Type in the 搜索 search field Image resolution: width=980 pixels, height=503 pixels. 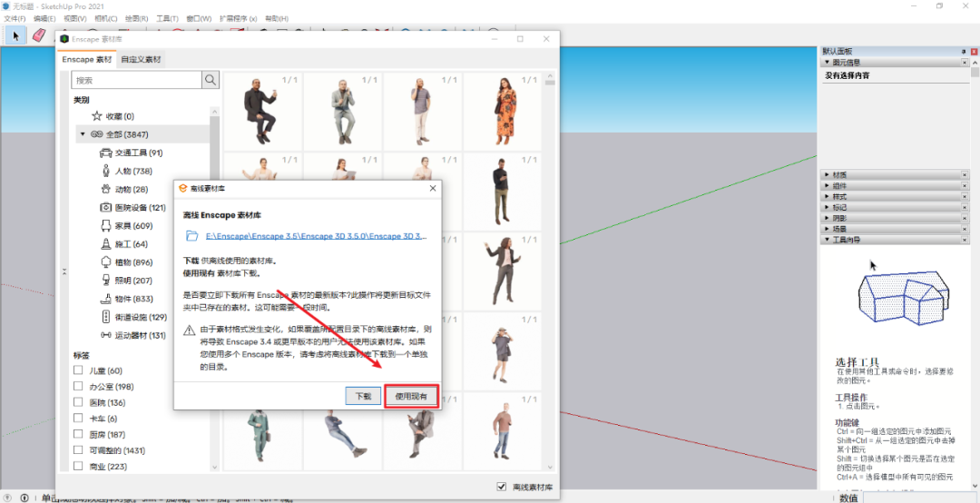[x=136, y=81]
